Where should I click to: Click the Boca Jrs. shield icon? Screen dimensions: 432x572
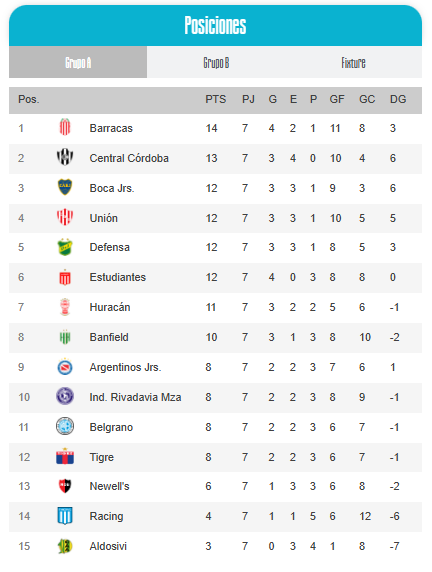coord(65,187)
